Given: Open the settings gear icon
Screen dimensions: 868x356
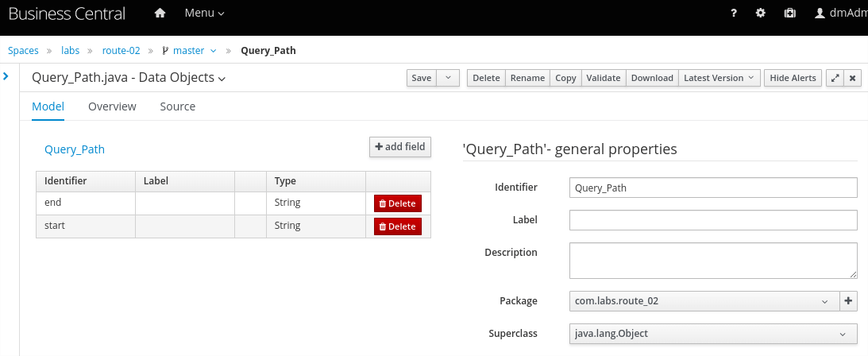Looking at the screenshot, I should (761, 14).
